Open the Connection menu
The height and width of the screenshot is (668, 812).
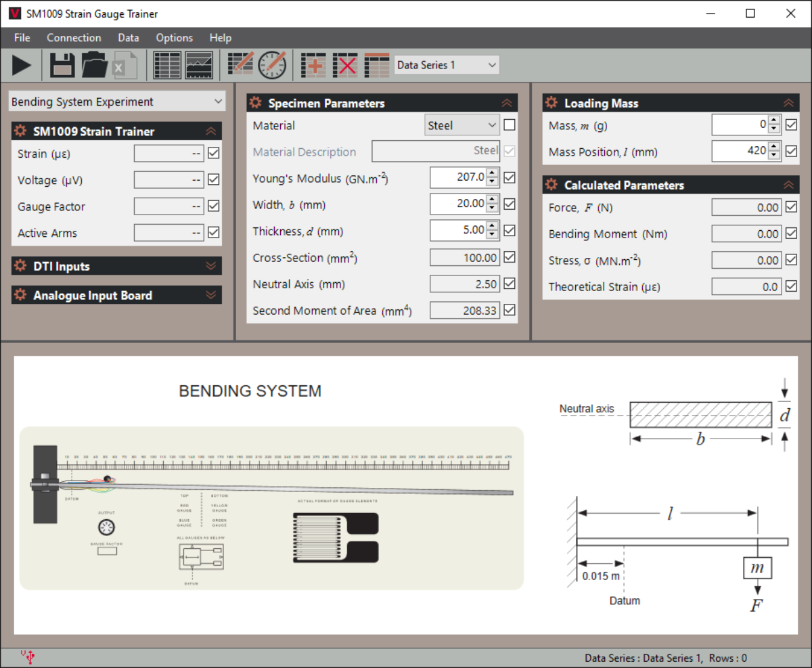click(74, 38)
